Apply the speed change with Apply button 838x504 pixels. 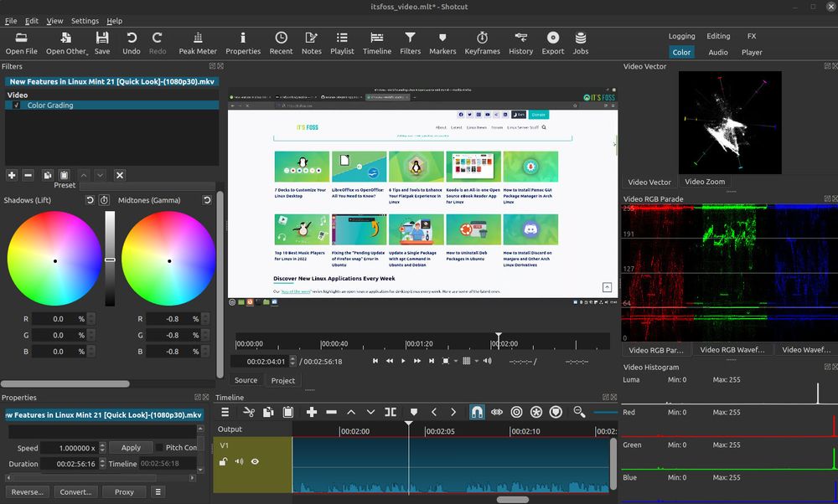click(131, 447)
